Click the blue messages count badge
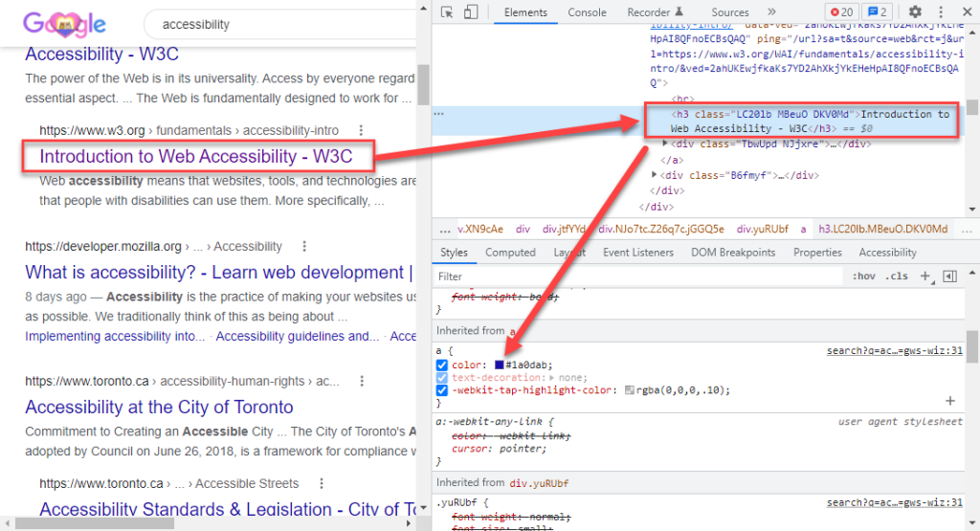Image resolution: width=980 pixels, height=531 pixels. [x=878, y=12]
